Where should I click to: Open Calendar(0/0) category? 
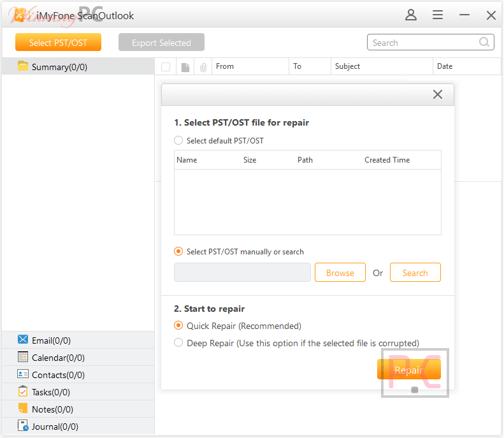[78, 357]
